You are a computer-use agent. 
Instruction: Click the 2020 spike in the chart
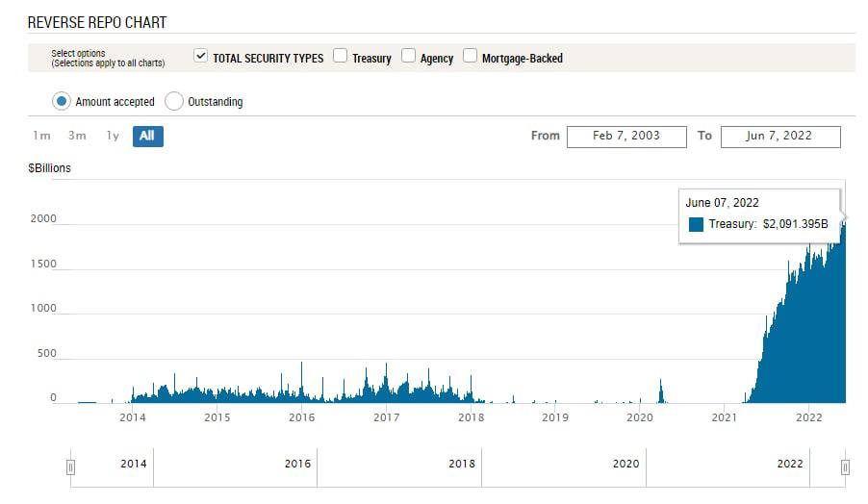click(661, 391)
